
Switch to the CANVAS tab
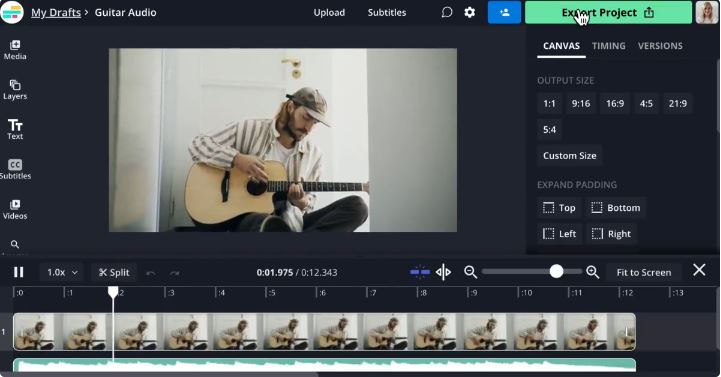click(x=561, y=46)
